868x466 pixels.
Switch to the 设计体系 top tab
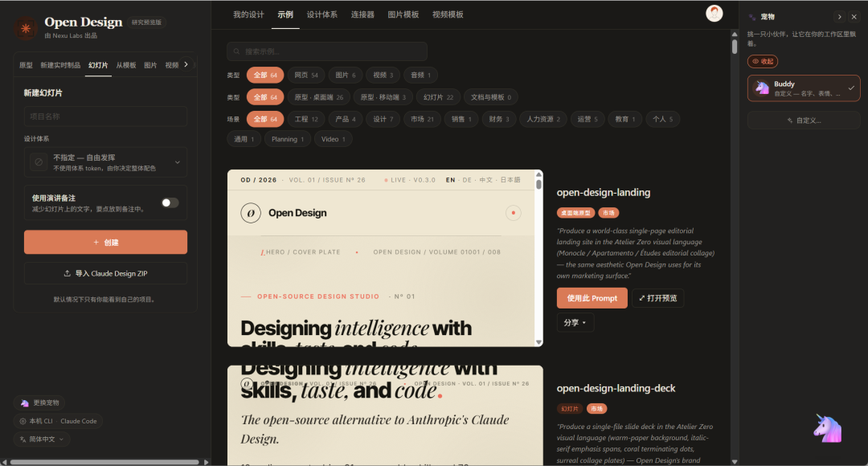point(322,15)
